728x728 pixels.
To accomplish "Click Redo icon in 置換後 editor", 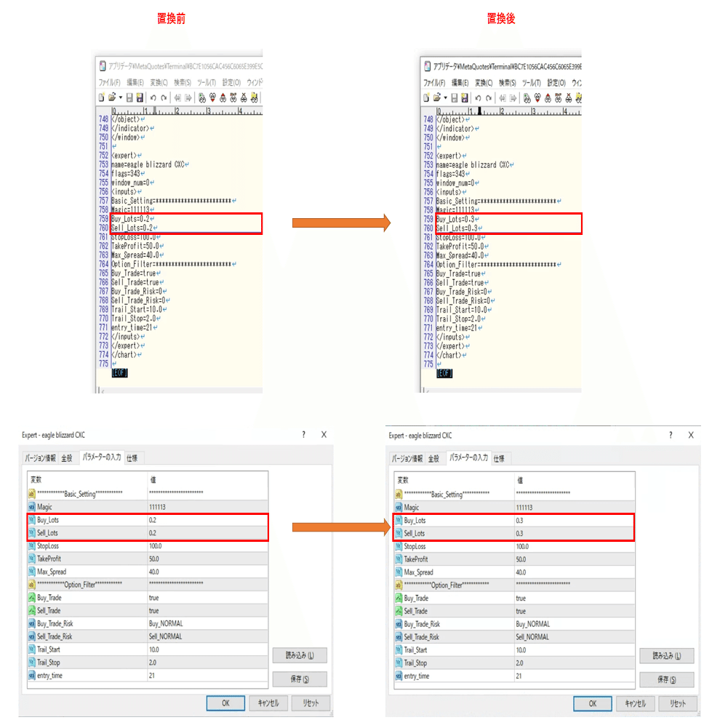I will click(x=489, y=98).
